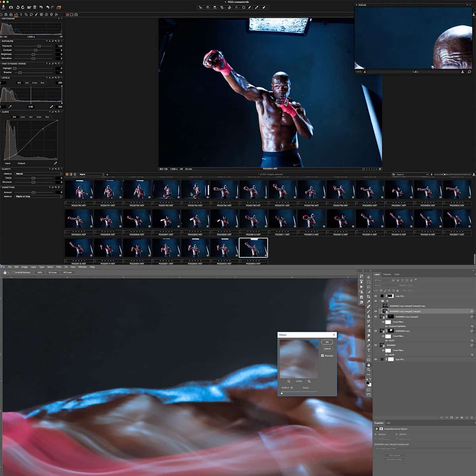Click zoom out magnifier in Median dialog
This screenshot has height=476, width=476.
click(x=289, y=382)
